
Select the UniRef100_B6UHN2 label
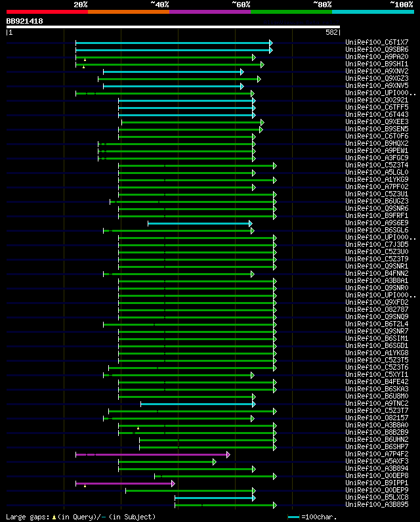pyautogui.click(x=377, y=440)
